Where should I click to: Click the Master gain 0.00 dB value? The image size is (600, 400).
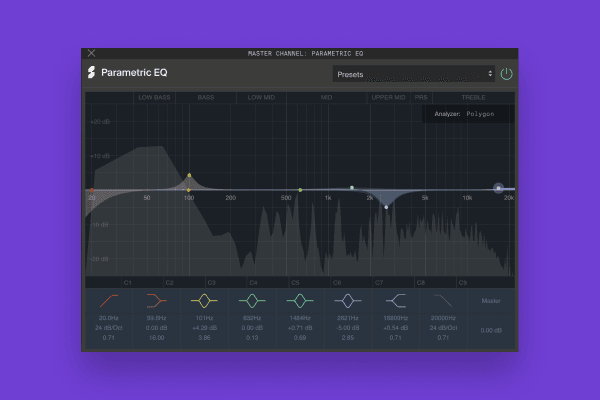(491, 330)
